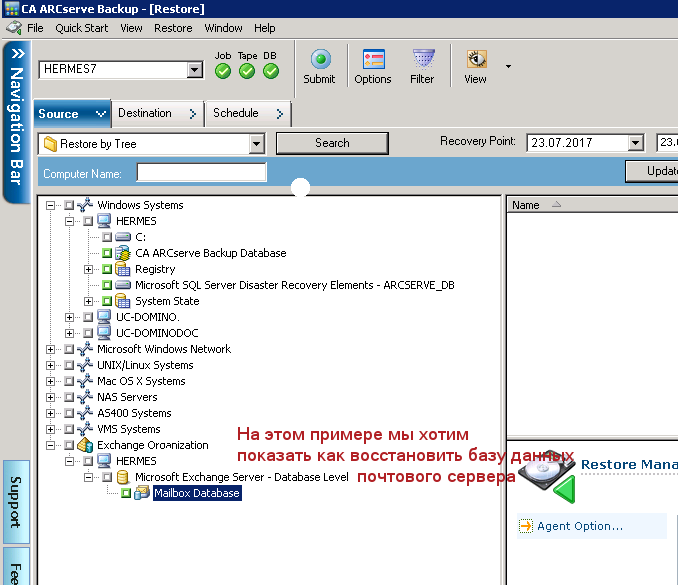Screen dimensions: 678x585
Task: Click the Job status green check
Action: (x=223, y=71)
